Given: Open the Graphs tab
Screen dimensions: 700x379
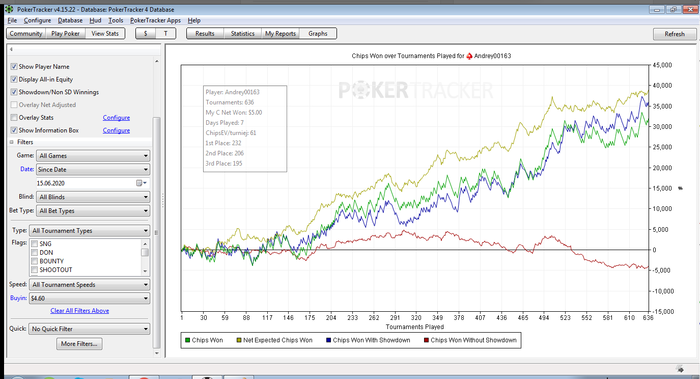Looking at the screenshot, I should [x=318, y=33].
